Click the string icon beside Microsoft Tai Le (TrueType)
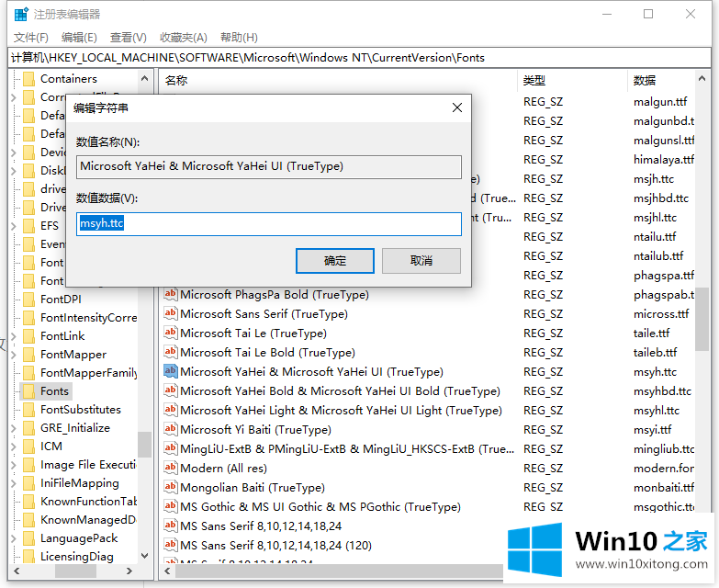Image resolution: width=719 pixels, height=588 pixels. 171,333
